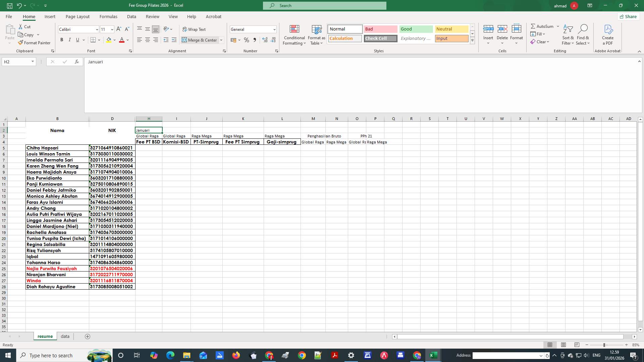The image size is (644, 362).
Task: Apply AutoSum to the selection
Action: 543,26
